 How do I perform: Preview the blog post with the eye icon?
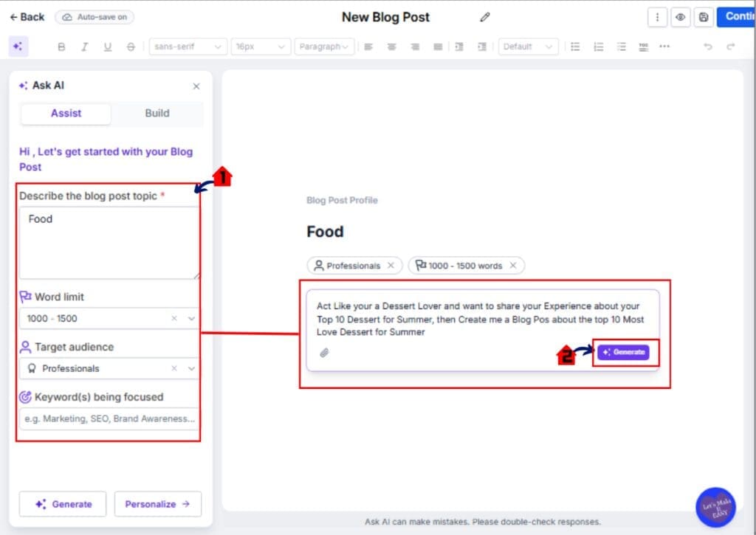tap(680, 16)
